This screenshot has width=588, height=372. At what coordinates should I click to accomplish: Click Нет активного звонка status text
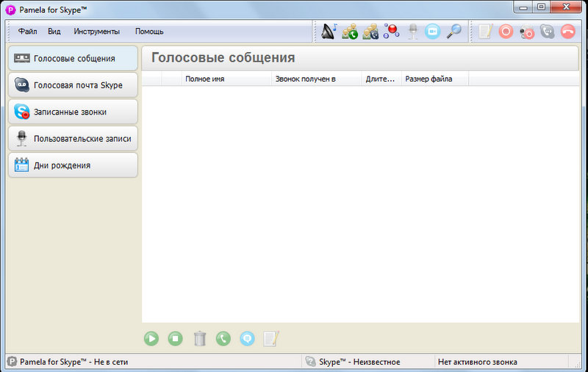point(477,362)
